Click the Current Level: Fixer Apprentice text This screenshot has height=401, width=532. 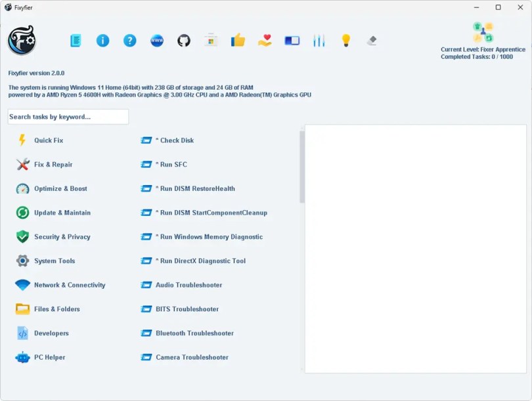[x=483, y=49]
